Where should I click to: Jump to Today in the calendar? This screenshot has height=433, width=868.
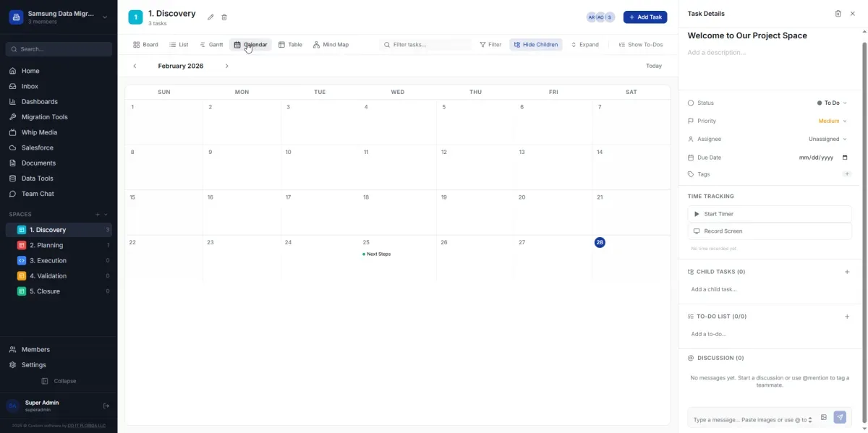point(653,66)
